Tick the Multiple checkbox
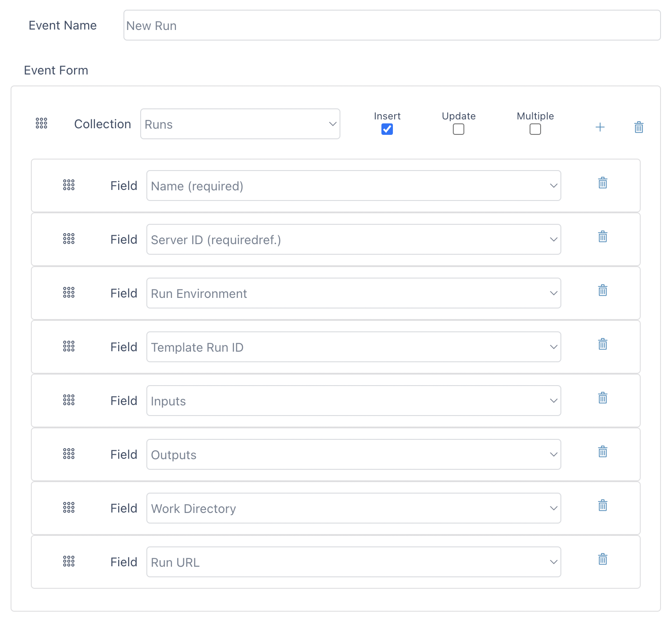 [x=535, y=129]
